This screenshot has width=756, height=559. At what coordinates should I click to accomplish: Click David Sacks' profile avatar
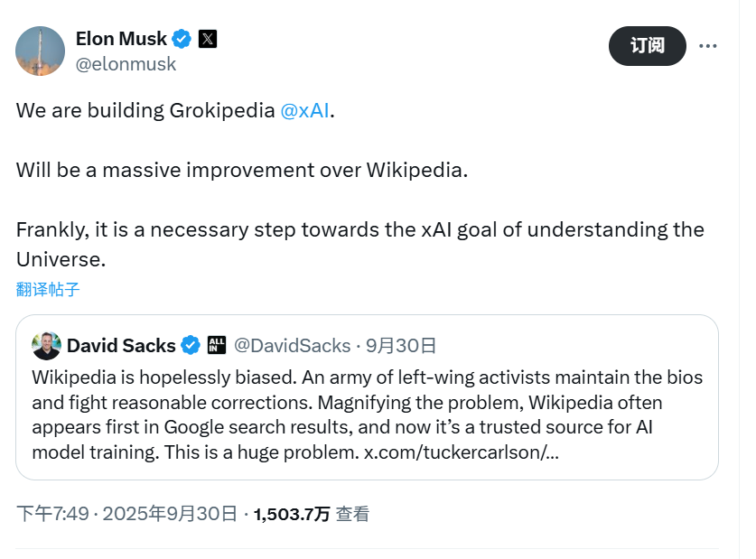46,345
